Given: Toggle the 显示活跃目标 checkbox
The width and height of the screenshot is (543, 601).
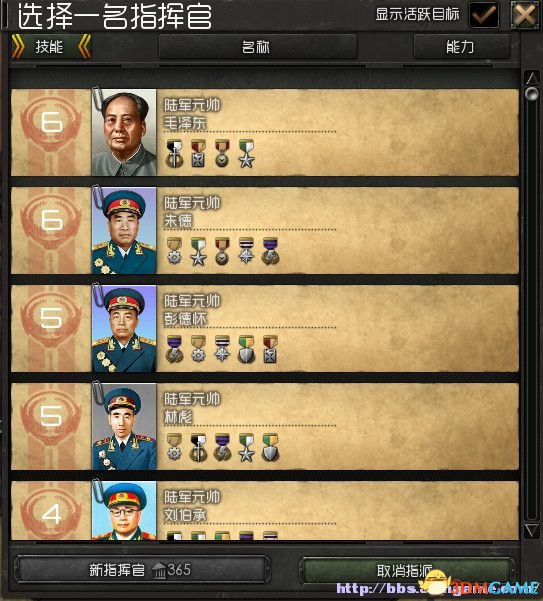Looking at the screenshot, I should pos(484,15).
